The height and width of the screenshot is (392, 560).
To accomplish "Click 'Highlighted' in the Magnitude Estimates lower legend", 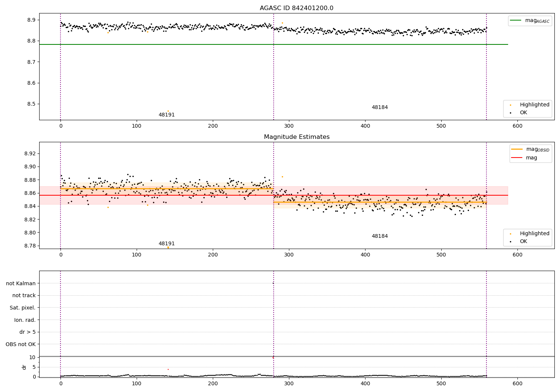I will pyautogui.click(x=535, y=234).
